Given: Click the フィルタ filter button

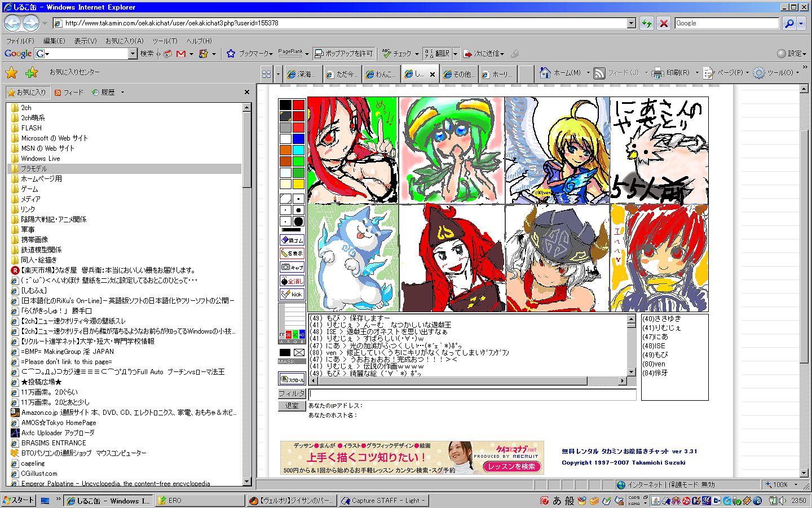Looking at the screenshot, I should click(292, 393).
